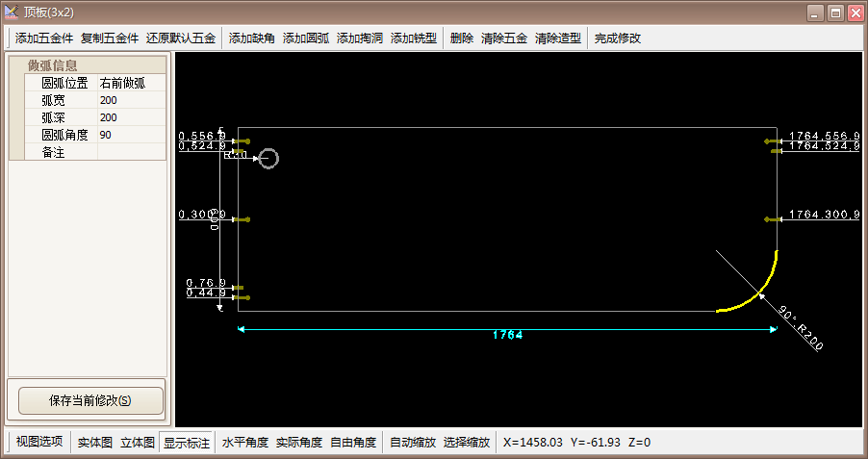Click the app icon in title bar
The image size is (868, 459).
click(x=12, y=12)
